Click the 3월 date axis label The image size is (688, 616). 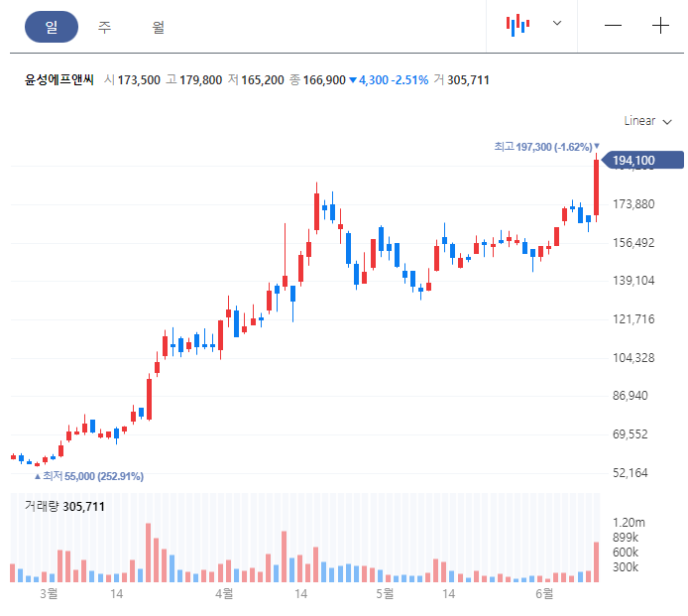coord(49,594)
